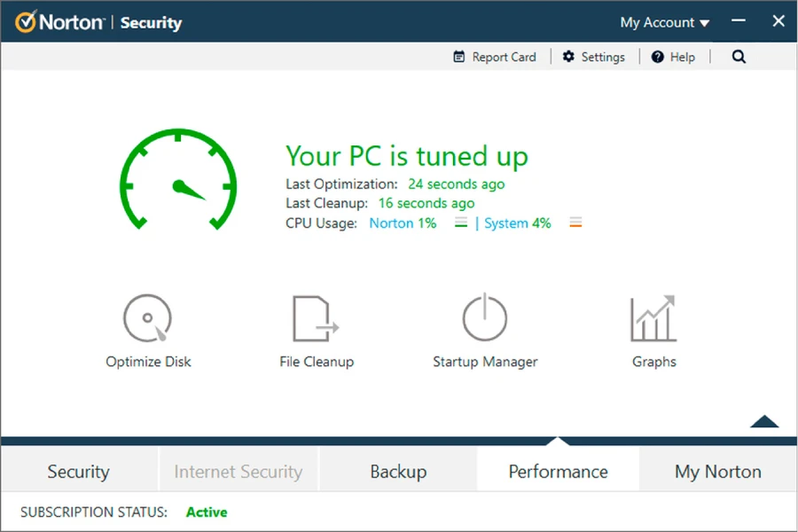The image size is (798, 532).
Task: Click the Startup Manager label
Action: [485, 362]
